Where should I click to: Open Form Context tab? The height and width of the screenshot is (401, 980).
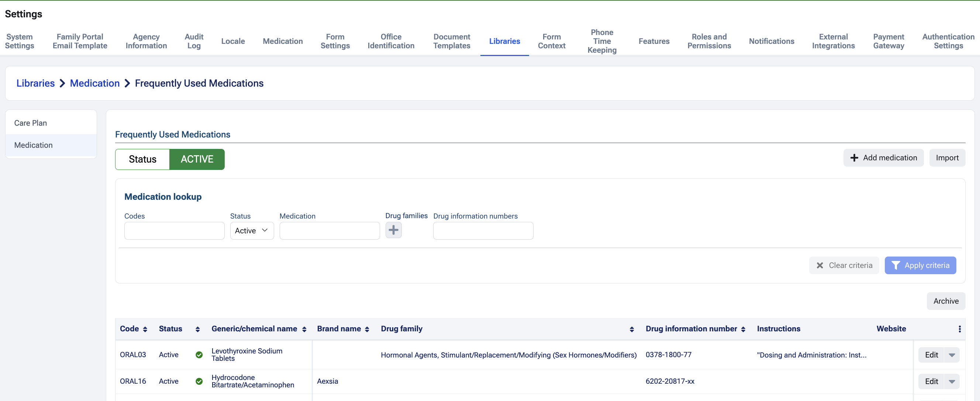pos(551,41)
